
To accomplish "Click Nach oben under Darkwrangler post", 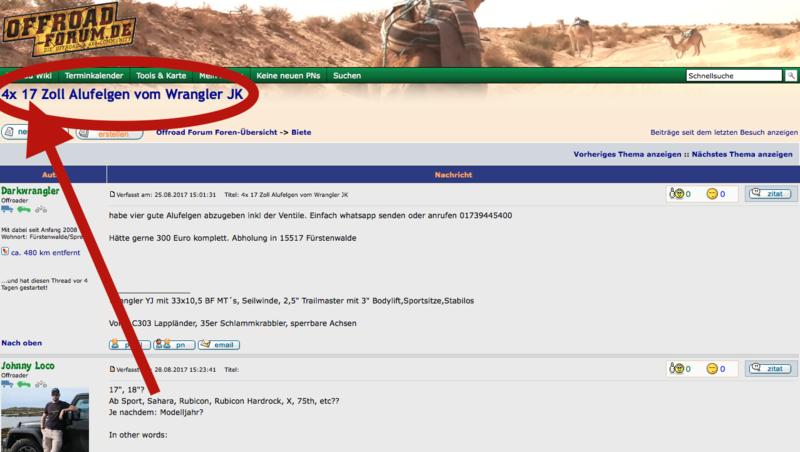I will click(21, 343).
